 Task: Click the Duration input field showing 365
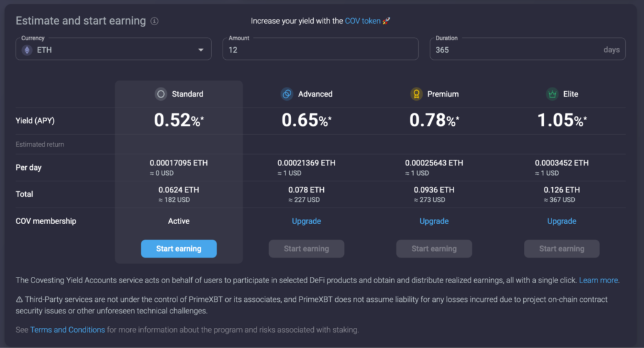click(x=528, y=49)
